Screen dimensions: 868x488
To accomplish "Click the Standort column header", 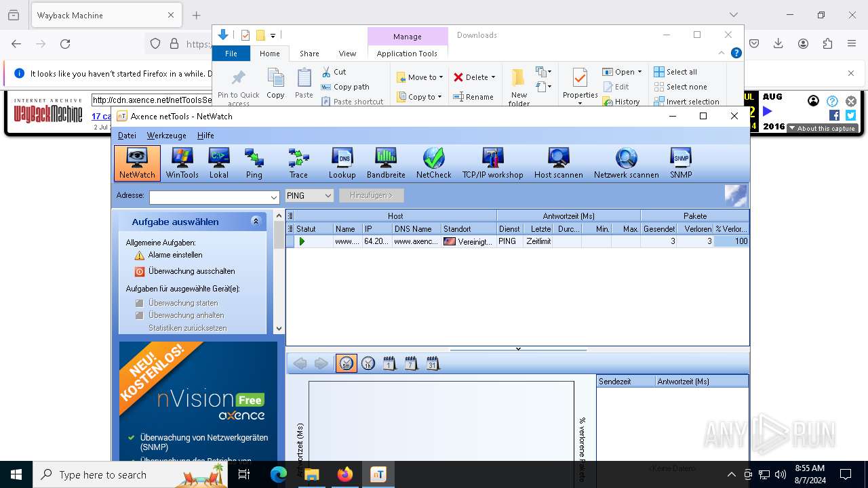I will coord(469,229).
